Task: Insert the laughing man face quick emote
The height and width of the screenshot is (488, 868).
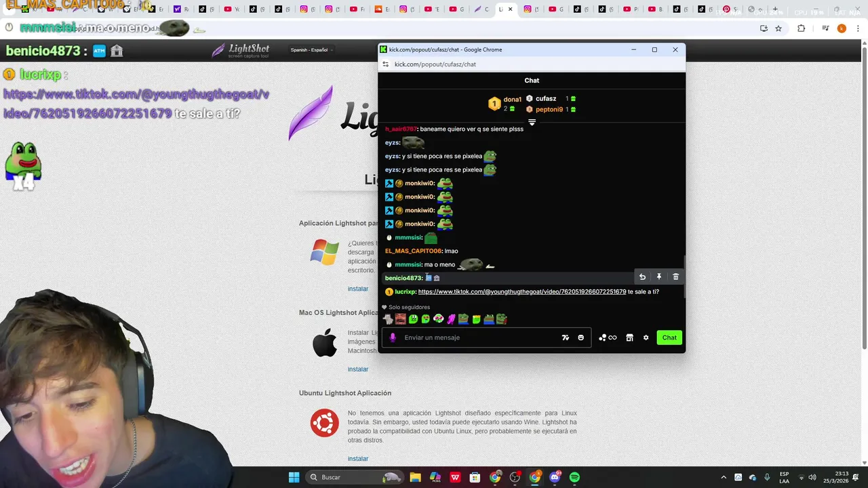Action: click(x=401, y=319)
